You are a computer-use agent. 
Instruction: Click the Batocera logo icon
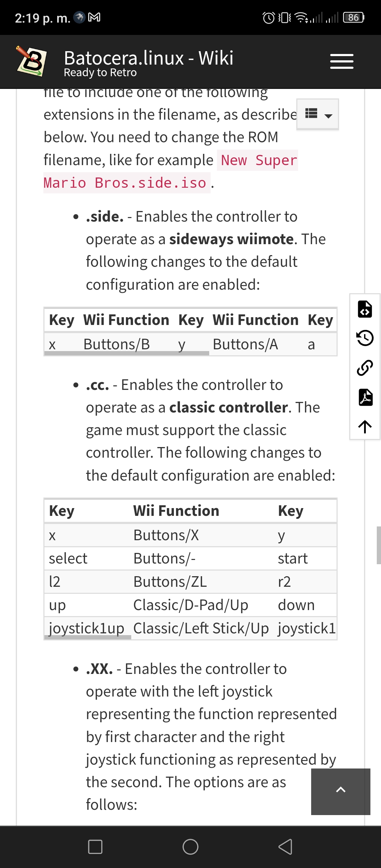coord(32,61)
